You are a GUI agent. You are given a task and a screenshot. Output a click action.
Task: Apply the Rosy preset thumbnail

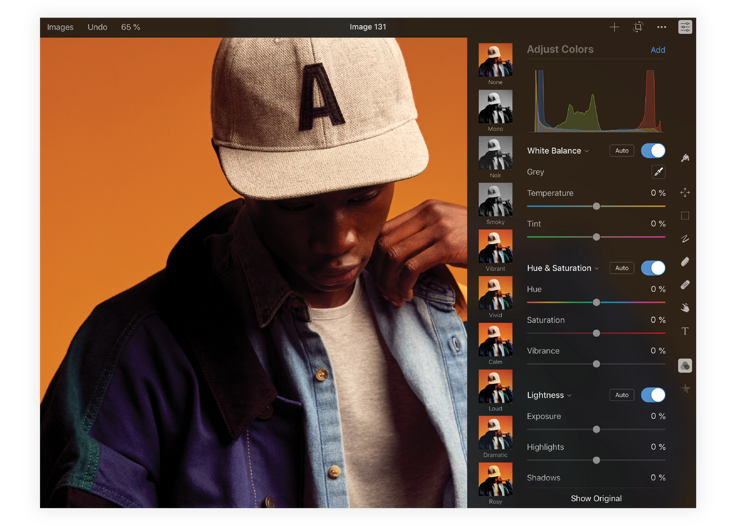[x=495, y=479]
